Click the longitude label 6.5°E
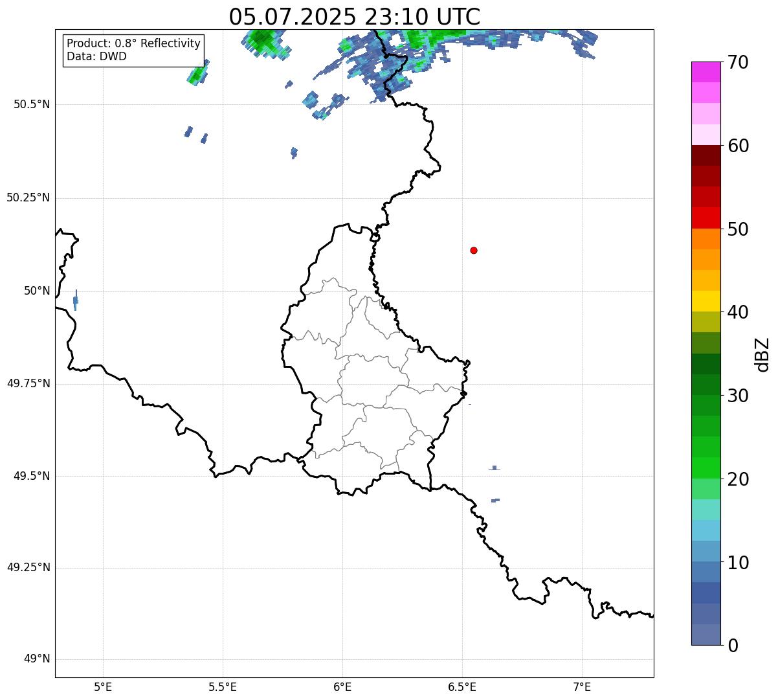 pyautogui.click(x=462, y=686)
